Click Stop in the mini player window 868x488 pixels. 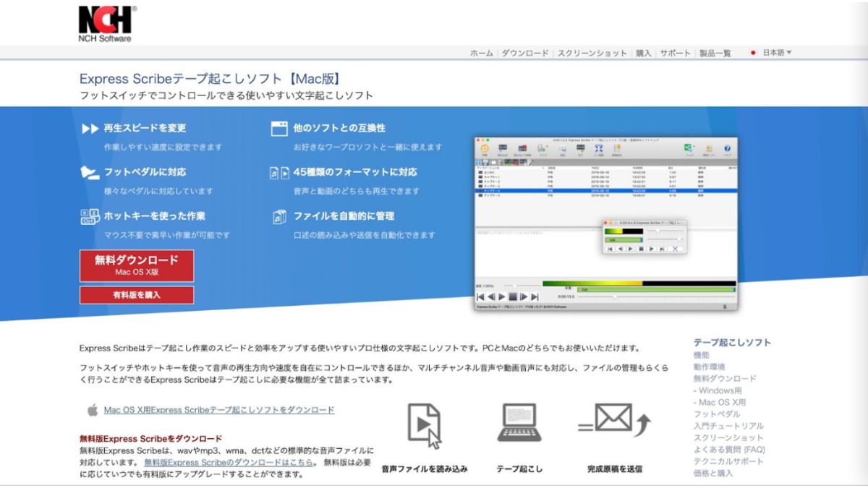(641, 249)
